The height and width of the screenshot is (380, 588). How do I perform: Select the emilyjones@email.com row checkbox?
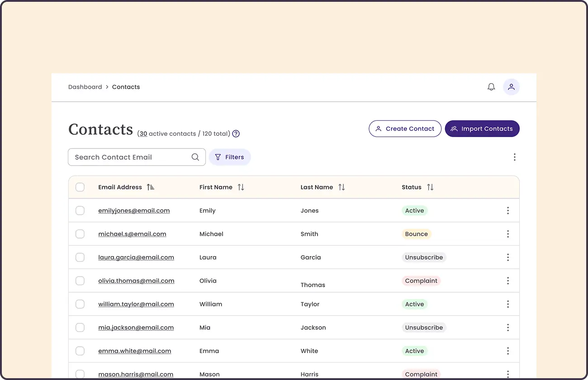point(80,210)
